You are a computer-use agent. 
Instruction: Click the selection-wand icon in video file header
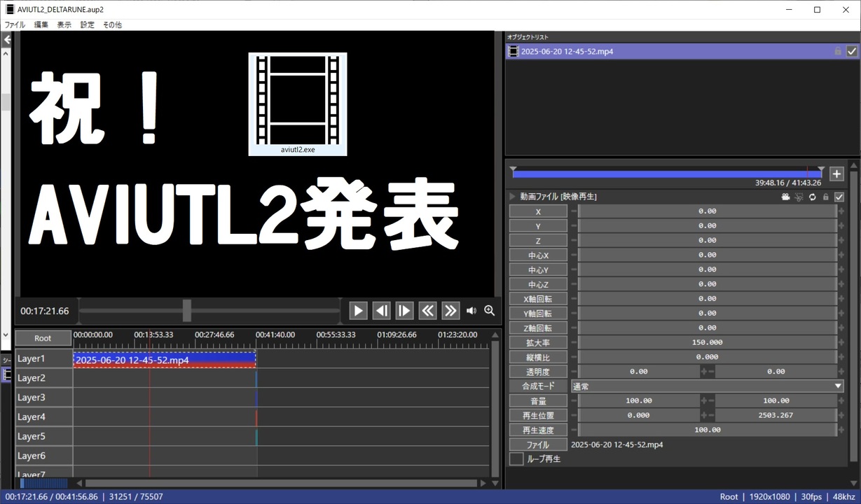[799, 197]
